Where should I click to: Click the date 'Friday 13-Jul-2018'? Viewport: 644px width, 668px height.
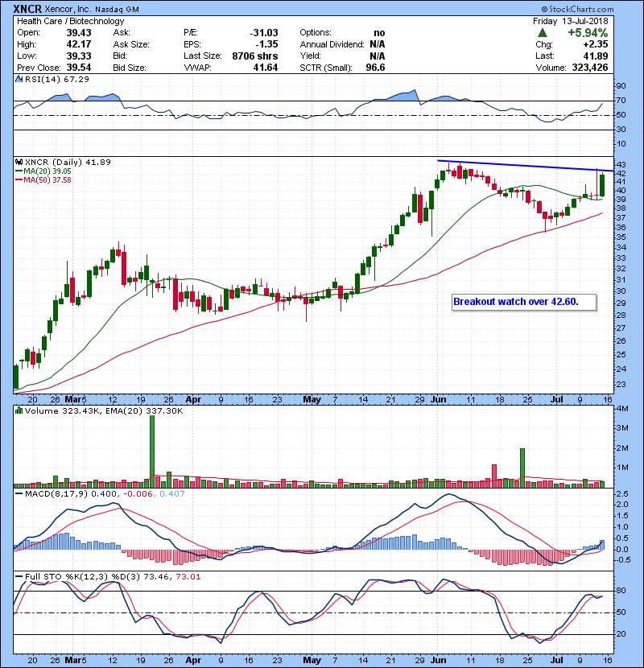coord(570,21)
